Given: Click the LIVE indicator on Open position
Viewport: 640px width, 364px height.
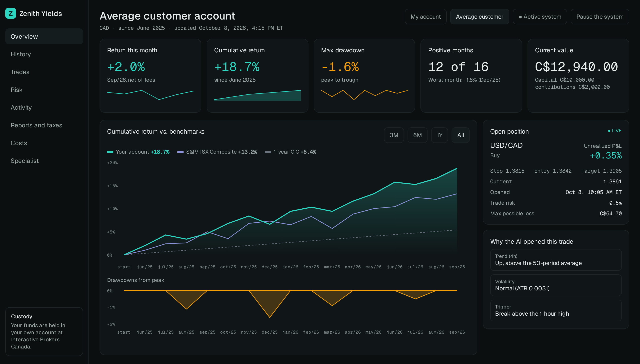Looking at the screenshot, I should 615,131.
